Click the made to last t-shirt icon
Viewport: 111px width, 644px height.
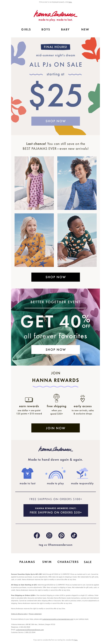[27, 473]
